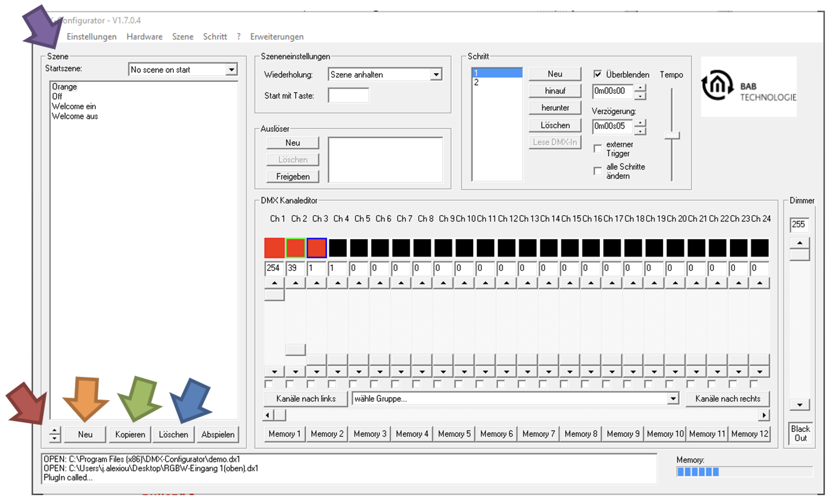The width and height of the screenshot is (835, 504).
Task: Increase the Überblenden time with up arrow
Action: coord(640,88)
